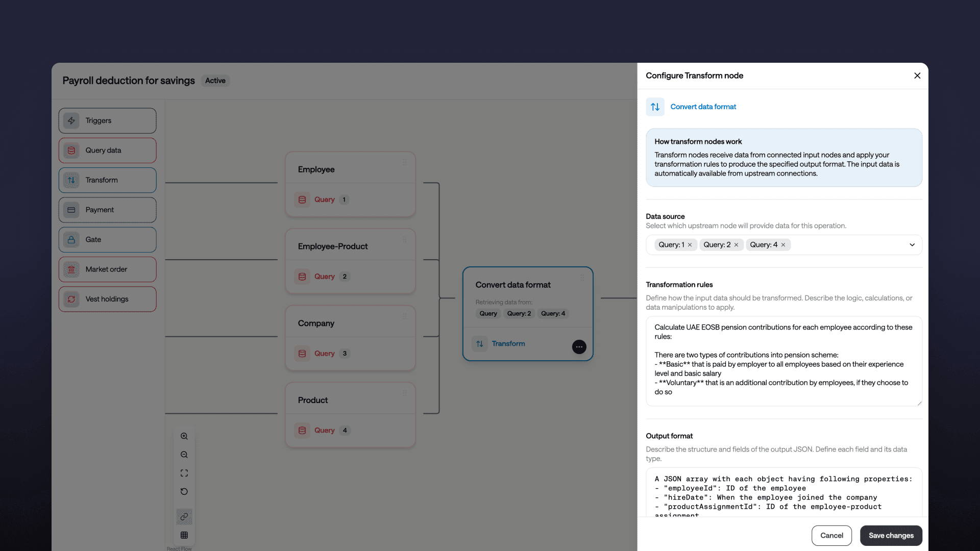Image resolution: width=980 pixels, height=551 pixels.
Task: Open the three-dots menu on Convert data format node
Action: (x=579, y=347)
